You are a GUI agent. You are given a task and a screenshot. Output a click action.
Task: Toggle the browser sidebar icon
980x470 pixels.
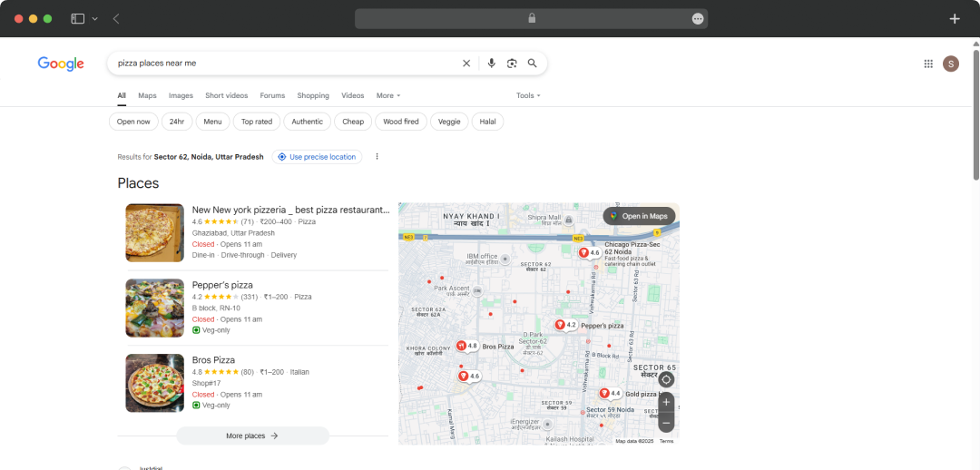[x=77, y=19]
